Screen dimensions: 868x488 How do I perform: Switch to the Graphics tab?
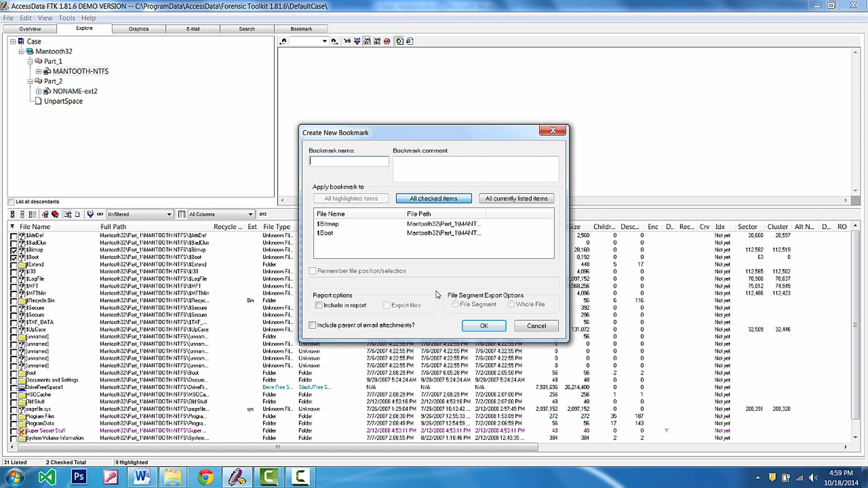pos(139,29)
